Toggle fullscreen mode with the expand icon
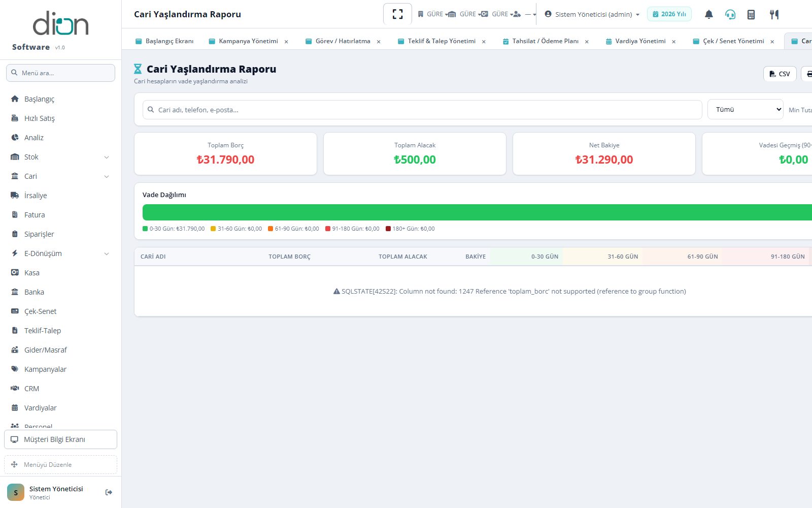Viewport: 812px width, 508px height. point(397,14)
